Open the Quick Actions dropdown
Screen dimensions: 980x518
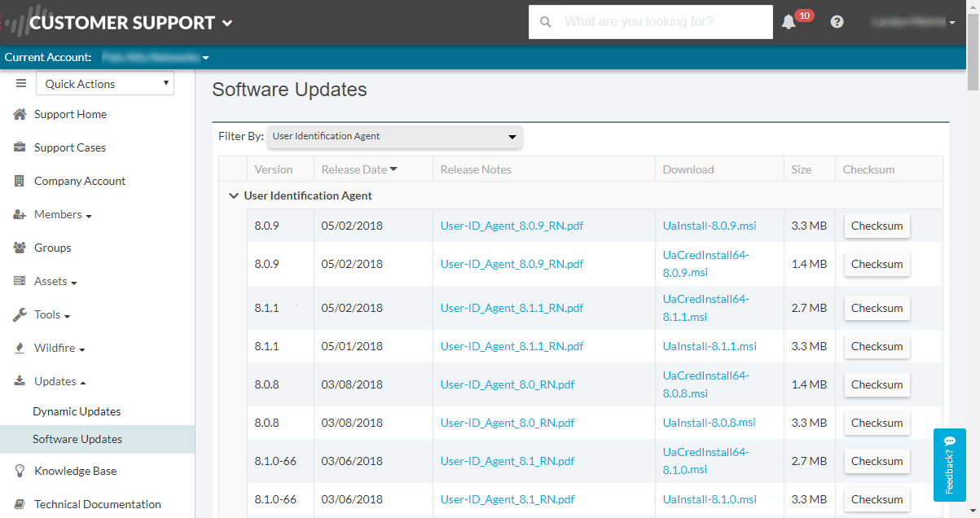click(x=104, y=83)
